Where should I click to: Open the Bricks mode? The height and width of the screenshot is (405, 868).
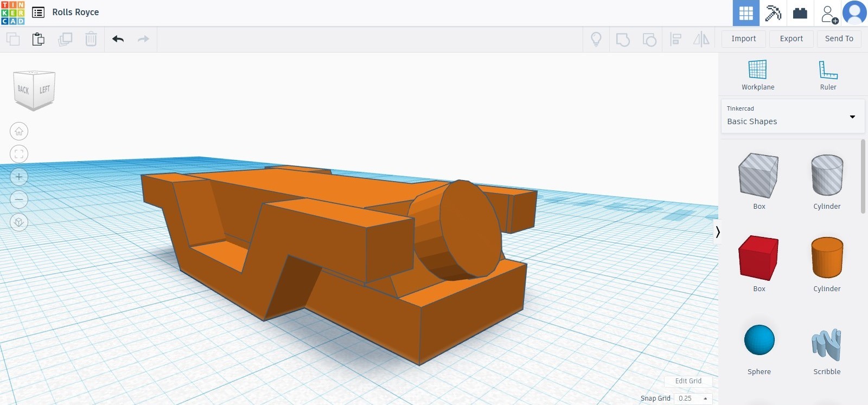(800, 13)
